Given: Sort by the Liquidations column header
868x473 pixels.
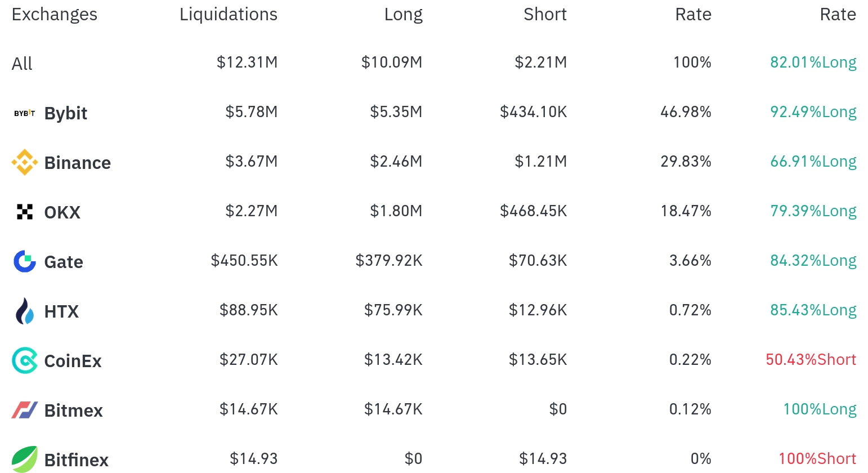Looking at the screenshot, I should [x=229, y=14].
